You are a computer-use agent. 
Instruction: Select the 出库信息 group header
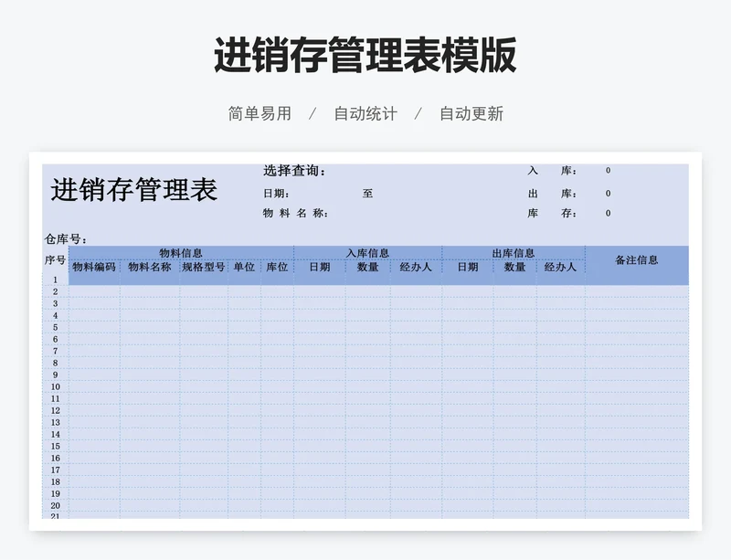pos(514,253)
